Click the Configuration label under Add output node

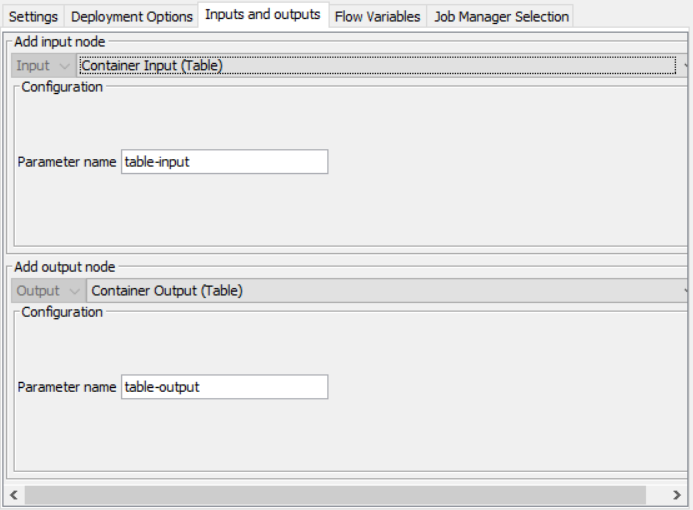coord(62,312)
